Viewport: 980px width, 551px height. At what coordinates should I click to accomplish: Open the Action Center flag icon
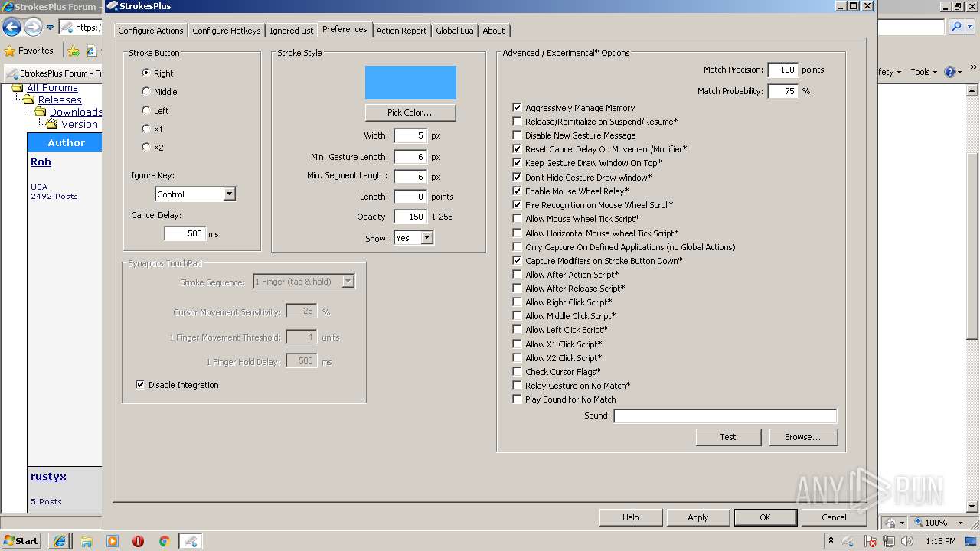click(871, 541)
